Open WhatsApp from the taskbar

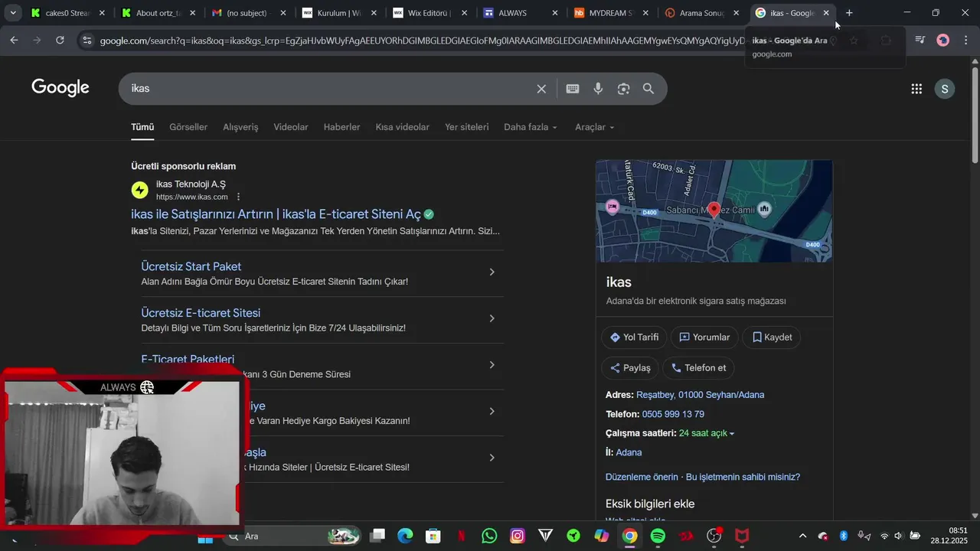tap(489, 536)
